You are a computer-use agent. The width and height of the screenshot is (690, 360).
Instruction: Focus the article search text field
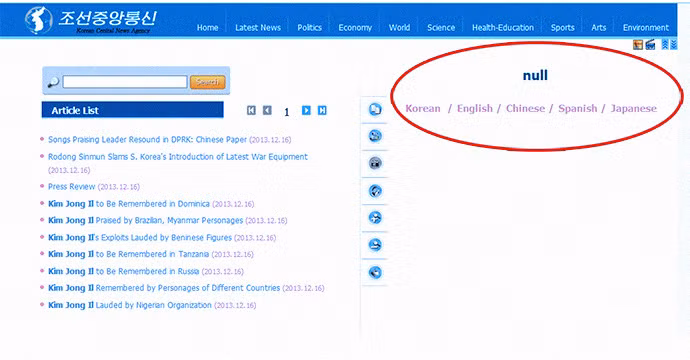pyautogui.click(x=125, y=82)
